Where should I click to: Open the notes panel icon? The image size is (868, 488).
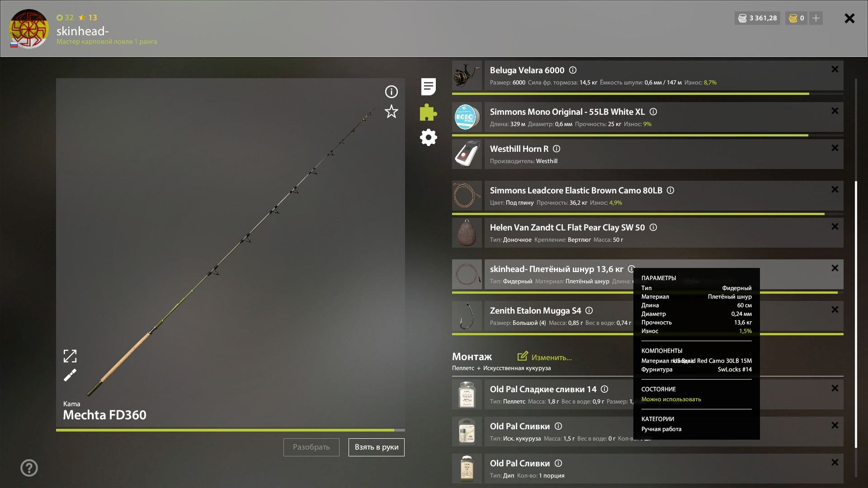pyautogui.click(x=428, y=87)
